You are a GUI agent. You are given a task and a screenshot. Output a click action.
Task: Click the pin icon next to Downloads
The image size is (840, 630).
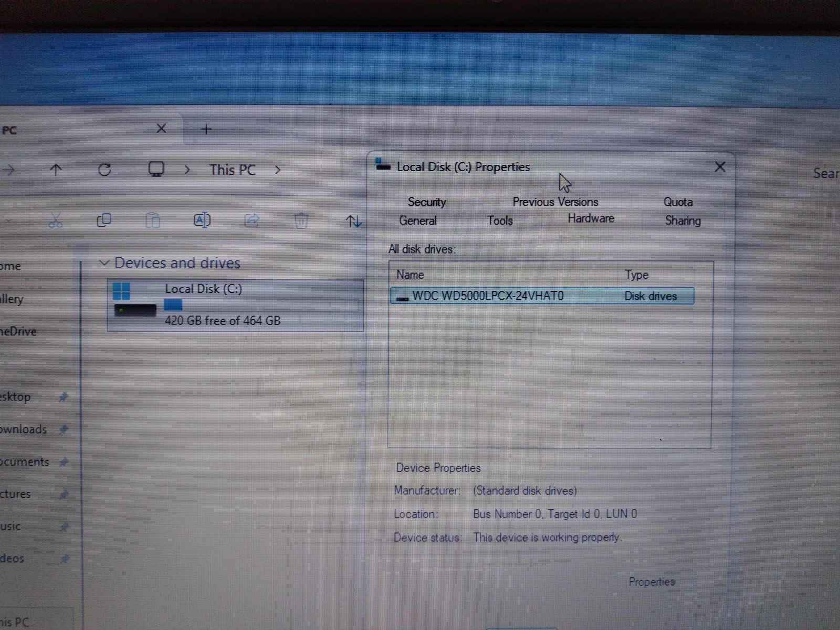pos(64,429)
